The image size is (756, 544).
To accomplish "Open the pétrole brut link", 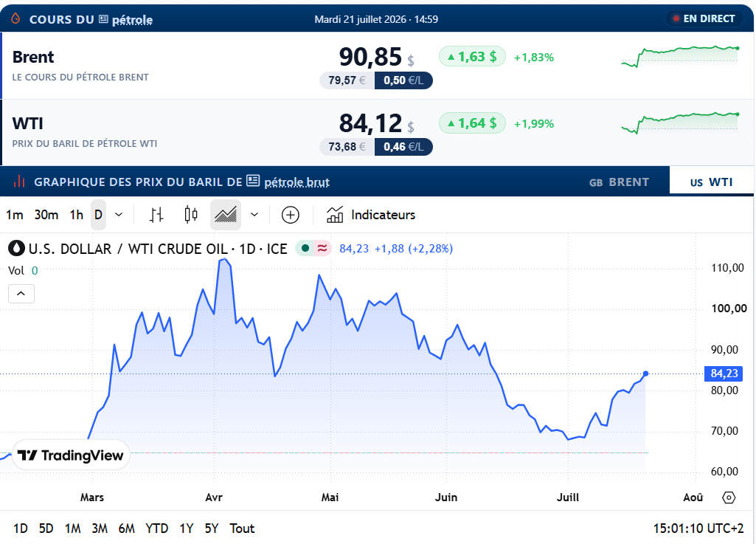I will (x=296, y=182).
